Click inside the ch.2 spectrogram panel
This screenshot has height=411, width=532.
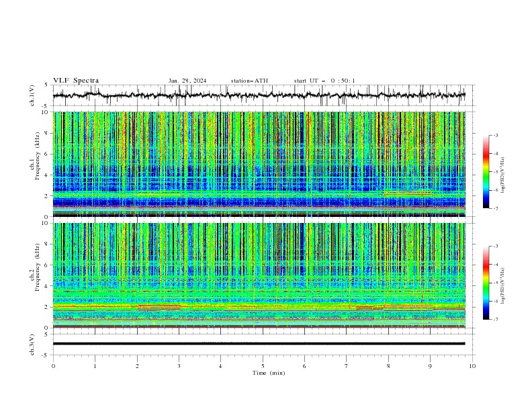259,275
